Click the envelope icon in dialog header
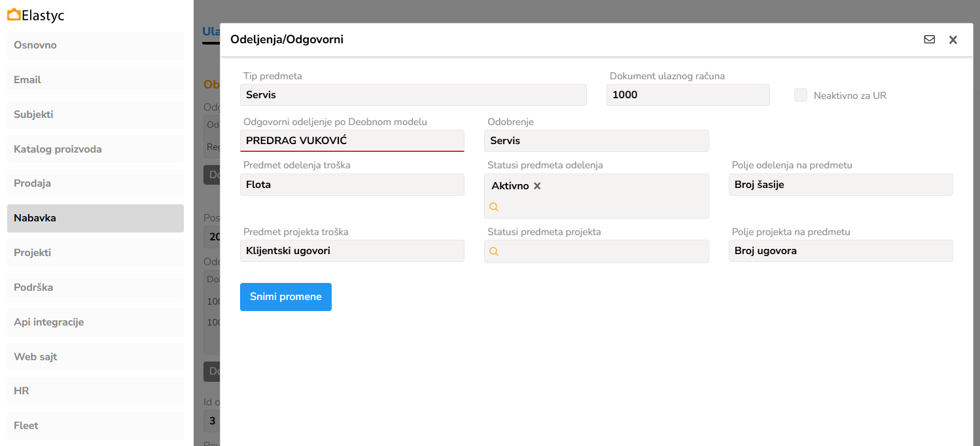 click(x=929, y=39)
